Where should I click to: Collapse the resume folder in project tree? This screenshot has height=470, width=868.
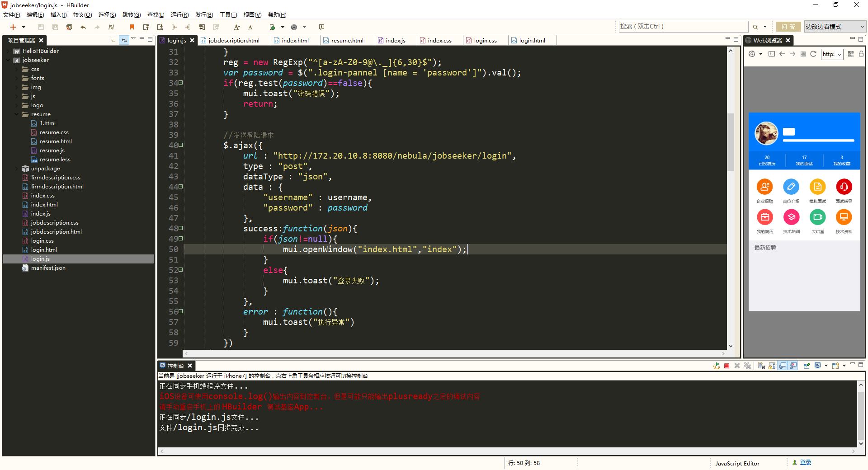tap(17, 114)
